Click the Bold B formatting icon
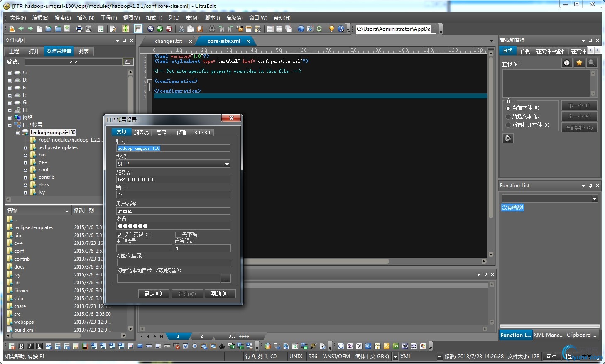The width and height of the screenshot is (605, 364). coord(21,346)
